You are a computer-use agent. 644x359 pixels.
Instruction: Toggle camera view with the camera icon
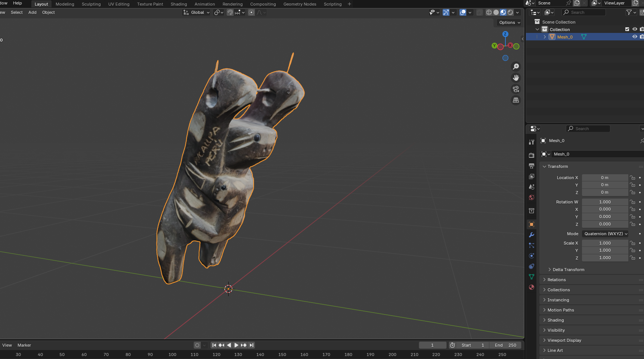coord(516,89)
